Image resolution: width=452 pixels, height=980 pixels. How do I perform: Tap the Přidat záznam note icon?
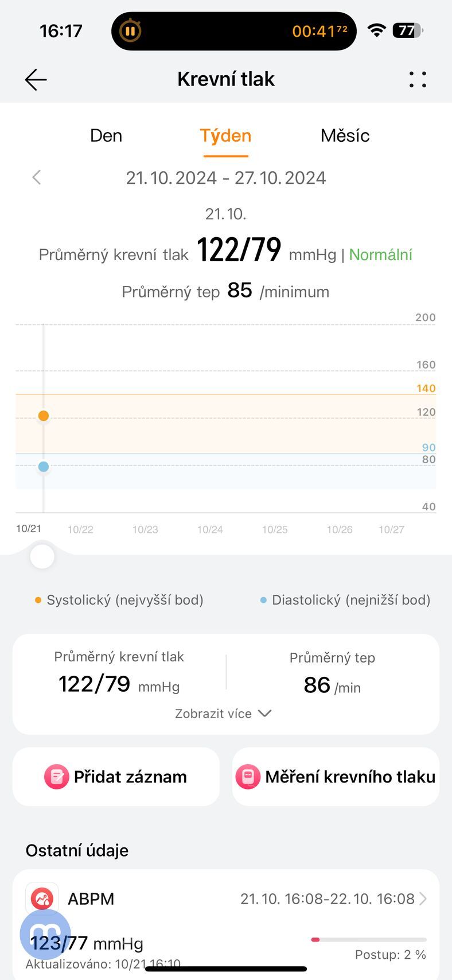[x=56, y=777]
